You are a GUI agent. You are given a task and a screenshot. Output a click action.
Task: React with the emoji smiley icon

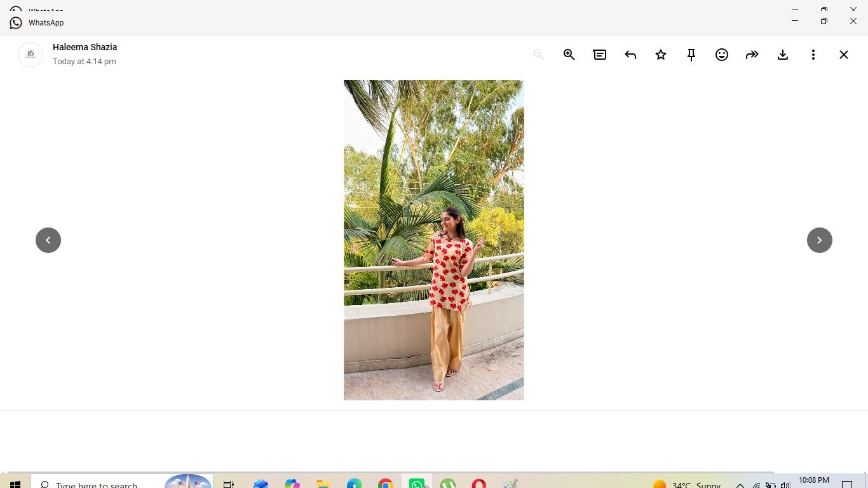tap(722, 55)
